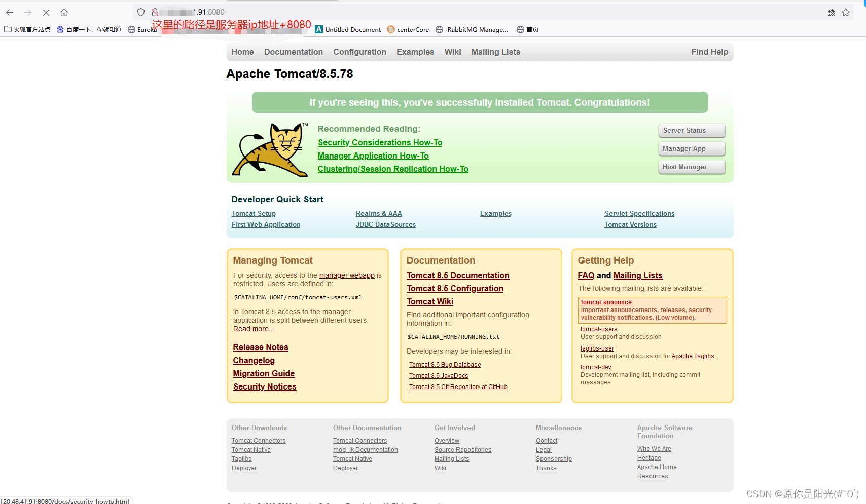Open the Who We Are link
Screen dimensions: 866x504
654,449
